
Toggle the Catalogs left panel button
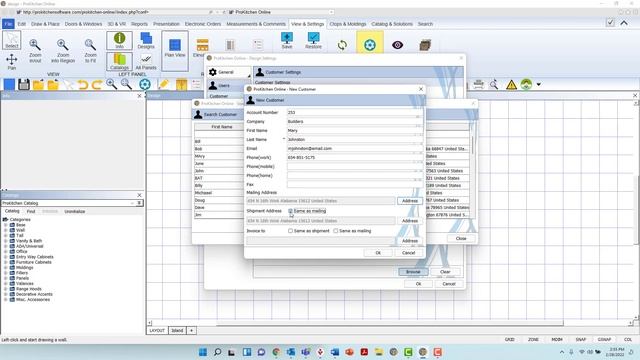click(x=119, y=61)
